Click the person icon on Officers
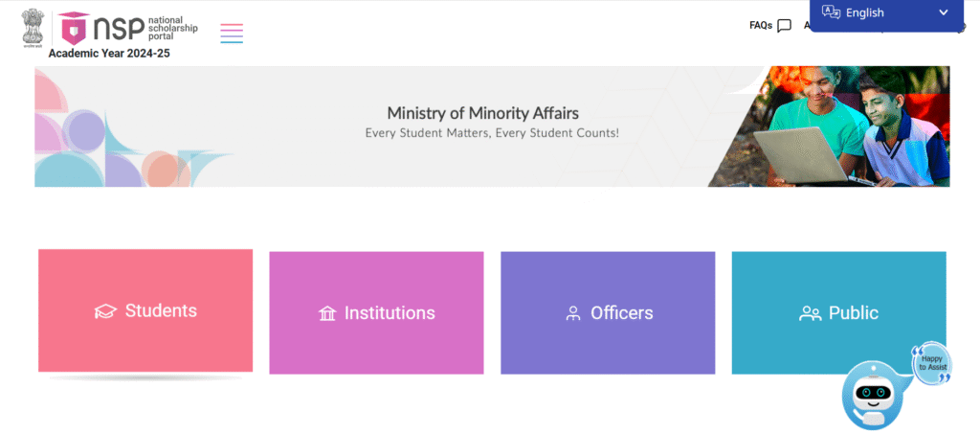The image size is (980, 434). point(573,313)
